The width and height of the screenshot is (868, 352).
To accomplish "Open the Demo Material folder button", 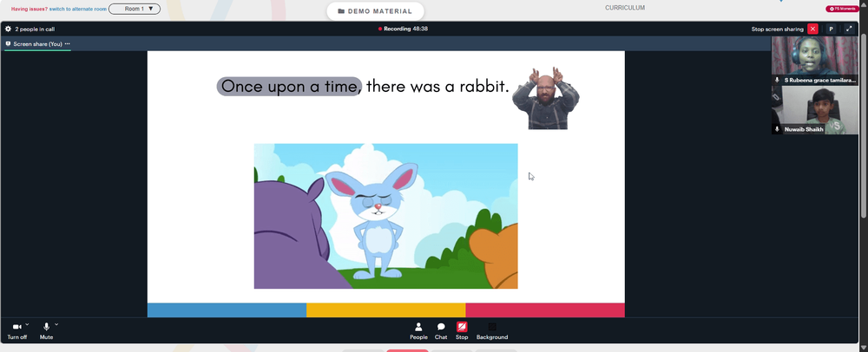I will tap(375, 11).
